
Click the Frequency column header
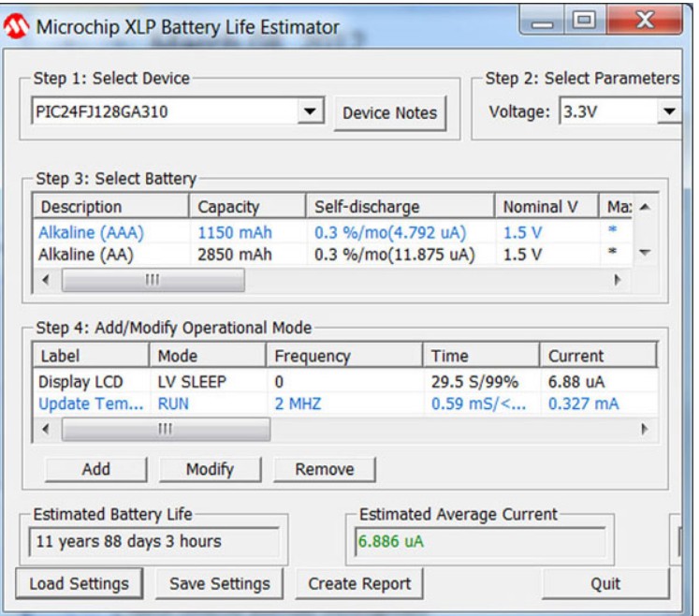coord(344,356)
